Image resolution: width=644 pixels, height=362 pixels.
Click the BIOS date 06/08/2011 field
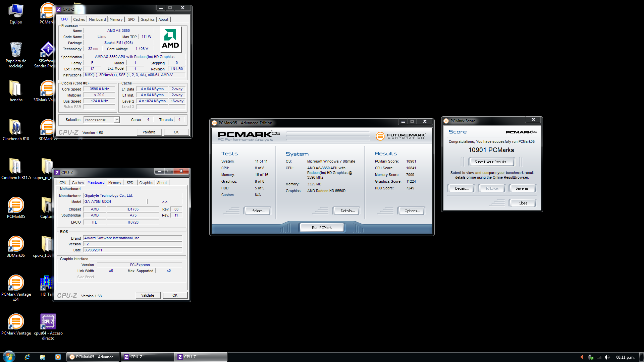pos(132,250)
